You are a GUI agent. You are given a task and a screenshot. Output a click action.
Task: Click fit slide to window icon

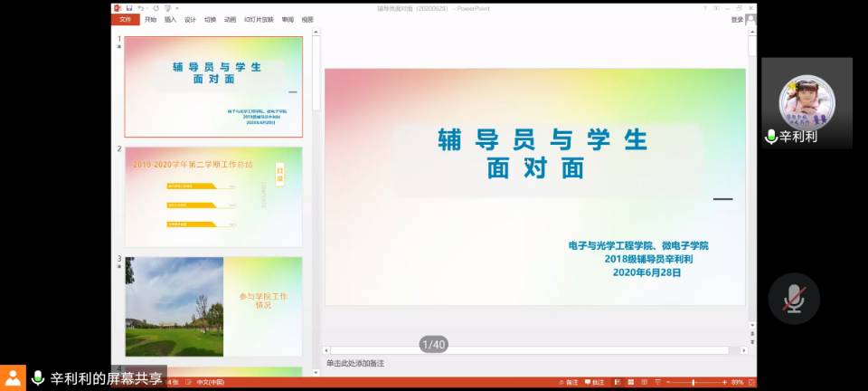pos(750,383)
